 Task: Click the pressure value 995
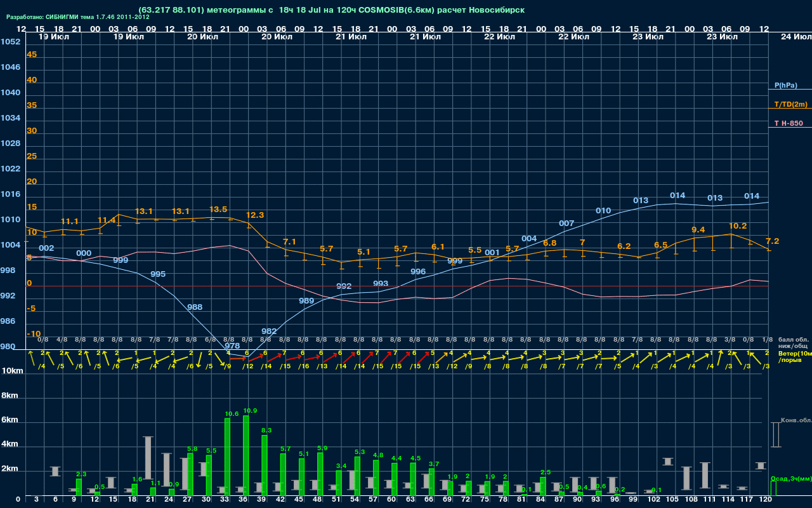pos(158,274)
